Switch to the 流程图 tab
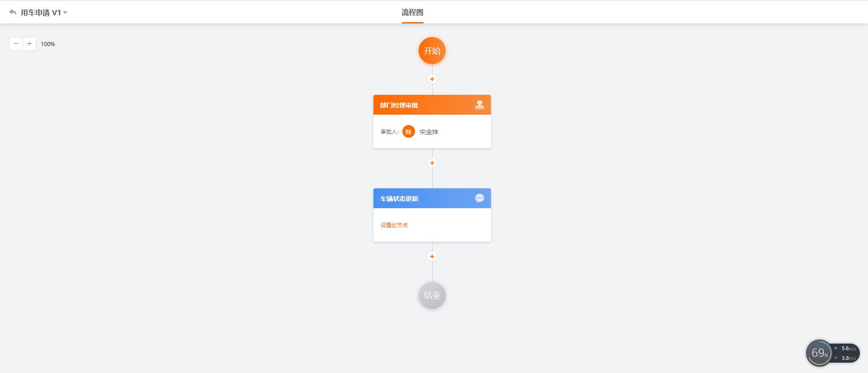This screenshot has height=373, width=868. [x=412, y=12]
